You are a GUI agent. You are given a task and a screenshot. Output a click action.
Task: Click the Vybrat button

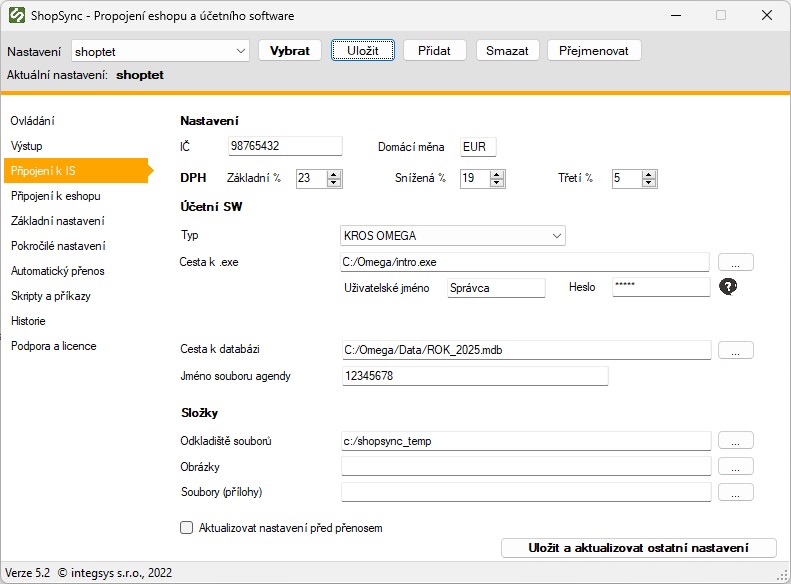point(290,50)
